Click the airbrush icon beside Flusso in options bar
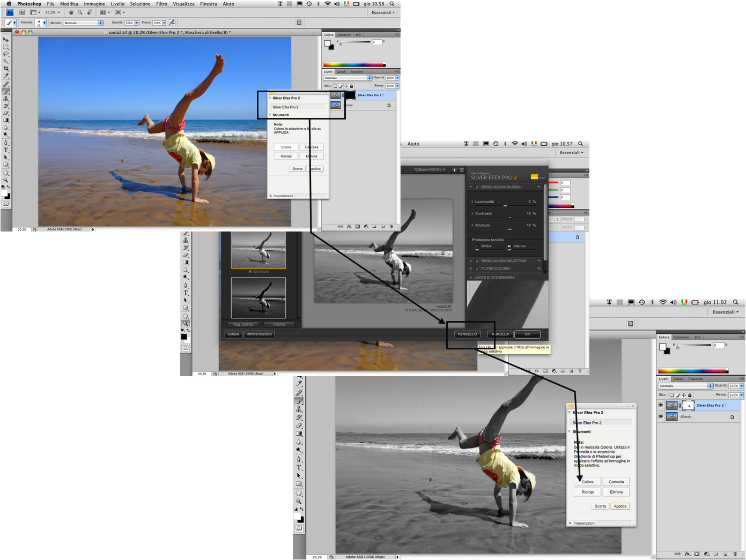Screen dimensions: 746x560 coord(172,23)
